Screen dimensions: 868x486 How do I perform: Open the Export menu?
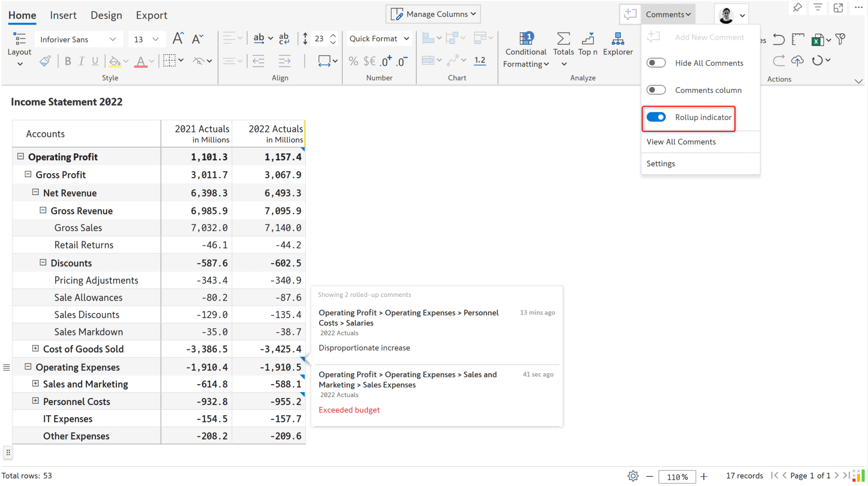(x=151, y=15)
